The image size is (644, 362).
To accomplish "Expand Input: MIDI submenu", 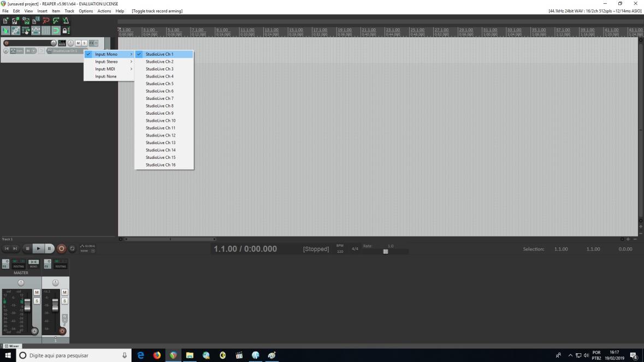I will pos(109,69).
